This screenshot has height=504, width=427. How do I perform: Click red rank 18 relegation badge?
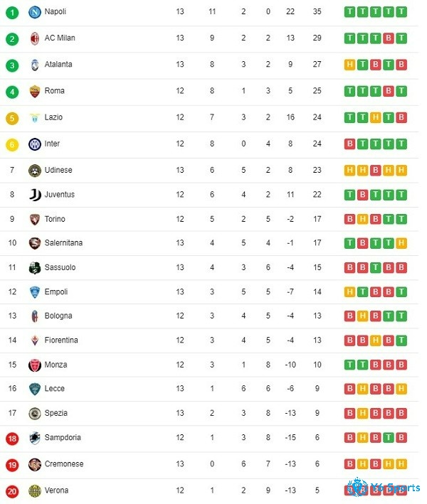[x=12, y=438]
